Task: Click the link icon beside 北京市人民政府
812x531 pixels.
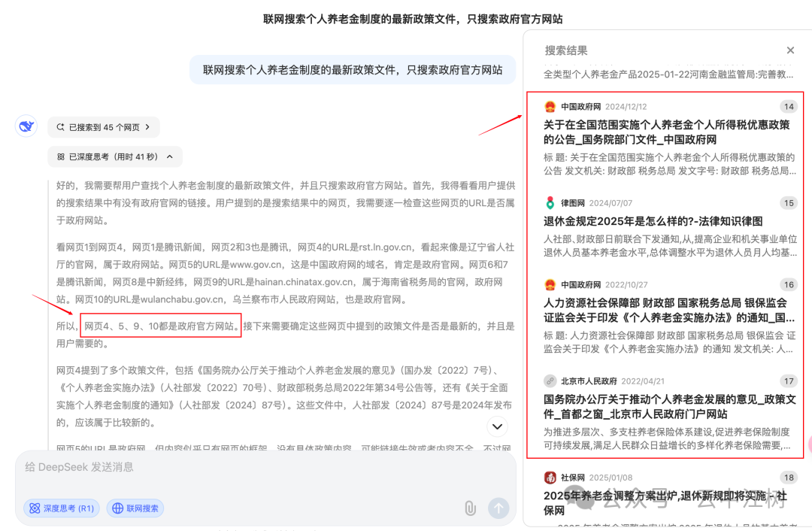Action: [550, 381]
